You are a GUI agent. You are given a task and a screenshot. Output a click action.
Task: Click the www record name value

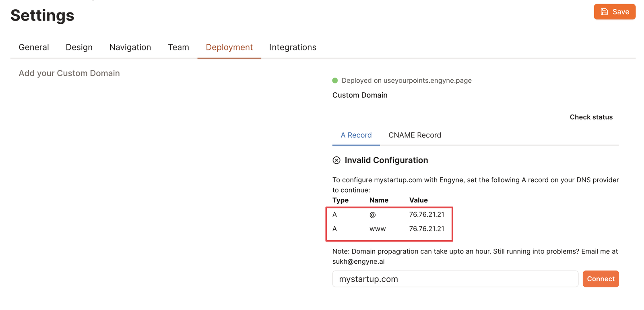(x=378, y=229)
